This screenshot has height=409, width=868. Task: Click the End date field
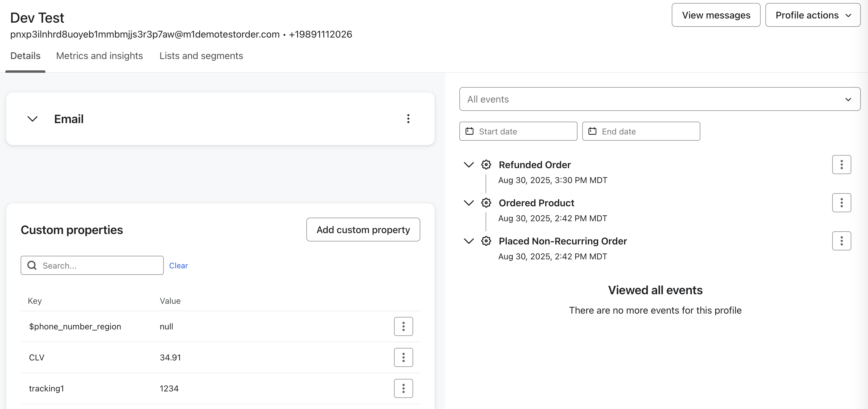pyautogui.click(x=641, y=131)
